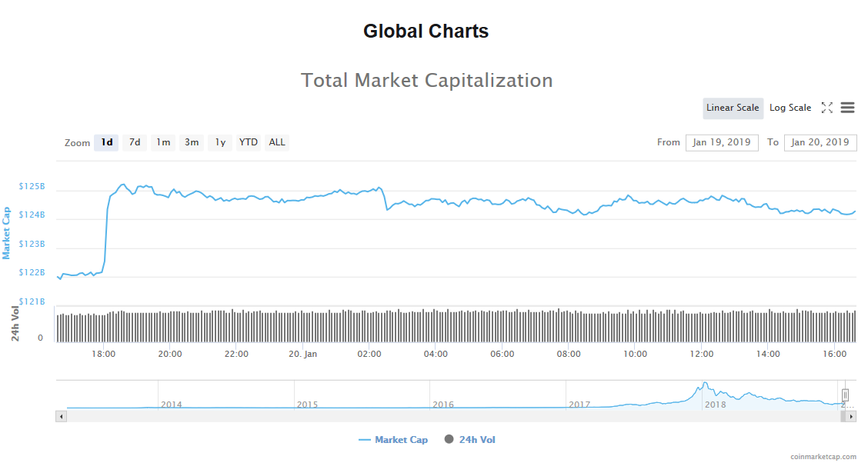Image resolution: width=868 pixels, height=463 pixels.
Task: Click the scrollbar left arrow
Action: coord(62,416)
